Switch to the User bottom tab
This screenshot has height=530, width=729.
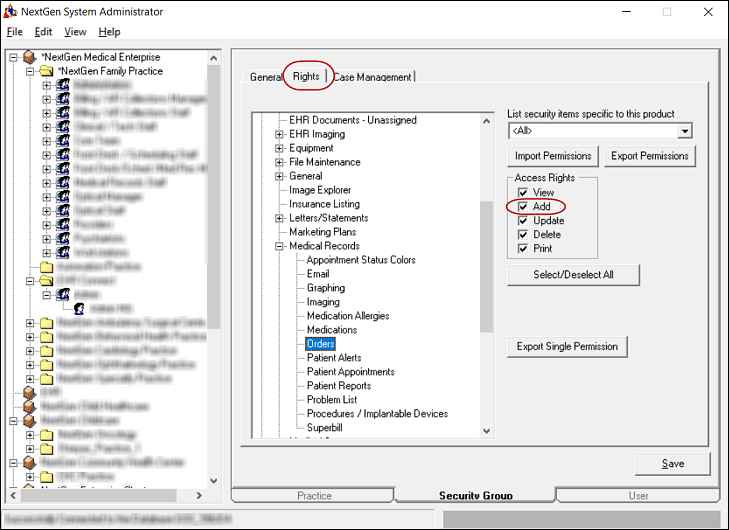(638, 496)
